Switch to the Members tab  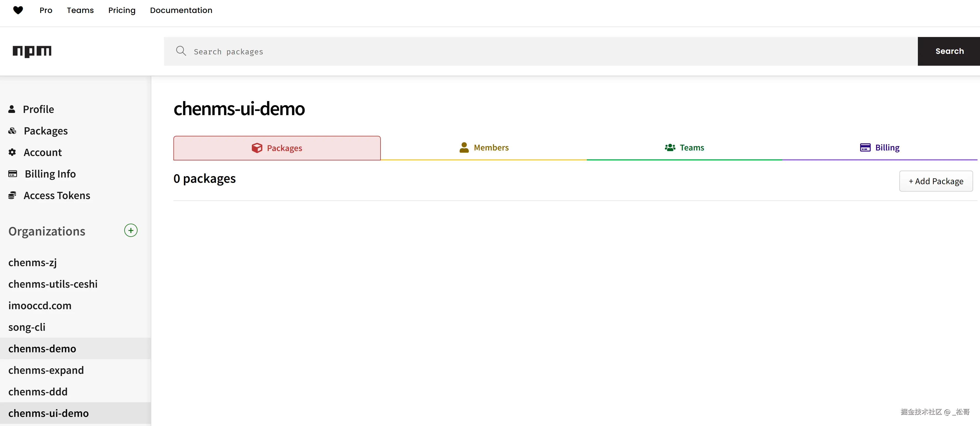pos(484,148)
